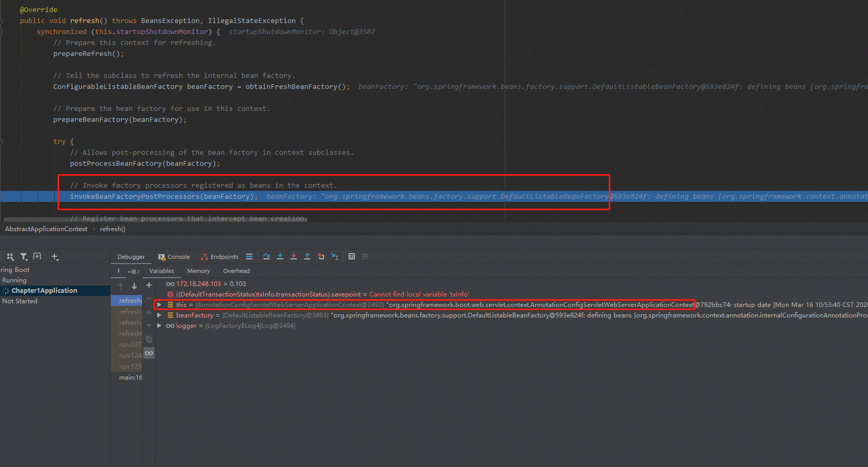868x467 pixels.
Task: Expand the beanFactory variable node
Action: click(x=159, y=315)
